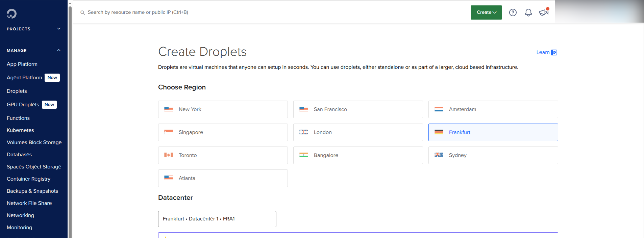This screenshot has height=238, width=644.
Task: Click the Canadian flag beside Toronto
Action: click(x=169, y=155)
